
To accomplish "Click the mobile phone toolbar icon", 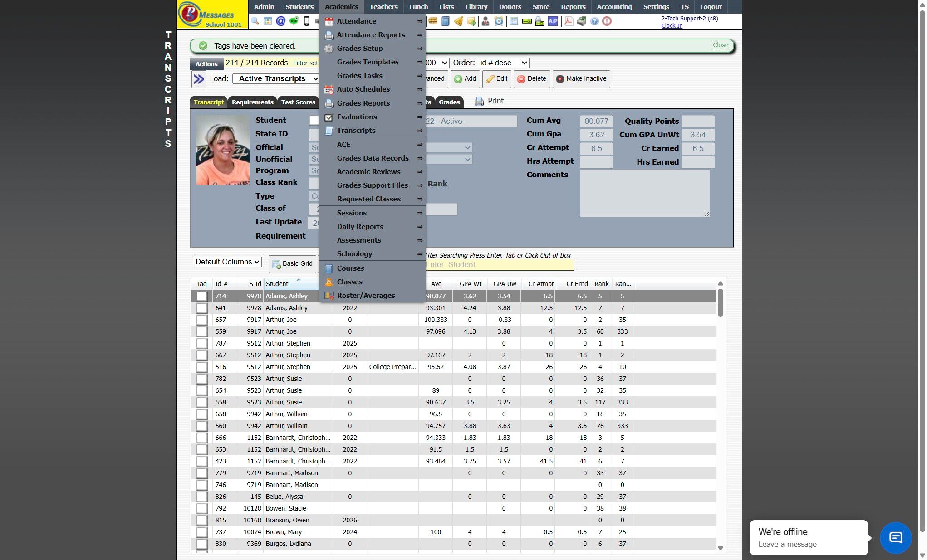I will (x=307, y=21).
